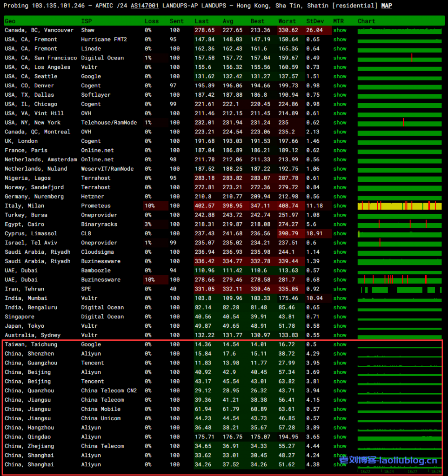Screen dimensions: 448x476
Task: Click the Worst column header
Action: 287,21
